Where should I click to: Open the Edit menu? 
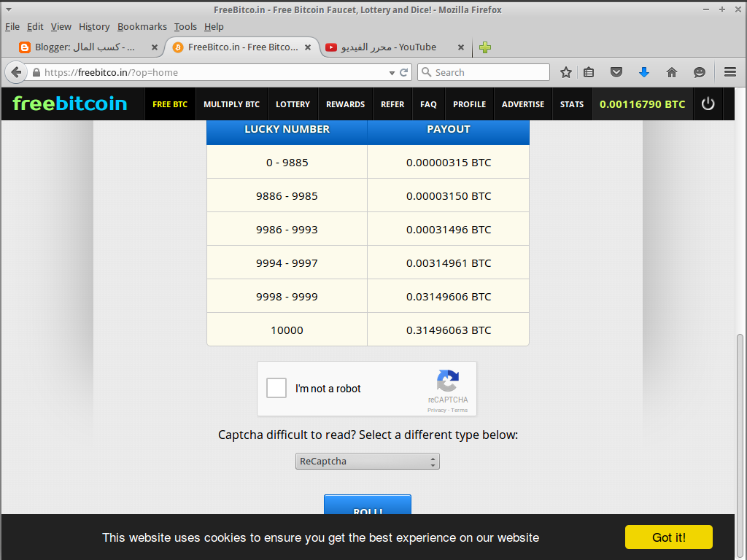point(35,27)
